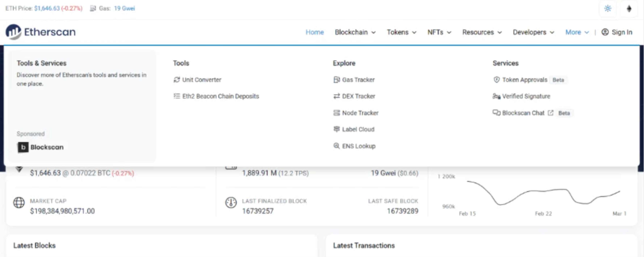Click the Beta badge next to Token Approvals
Viewport: 644px width, 257px height.
[558, 80]
